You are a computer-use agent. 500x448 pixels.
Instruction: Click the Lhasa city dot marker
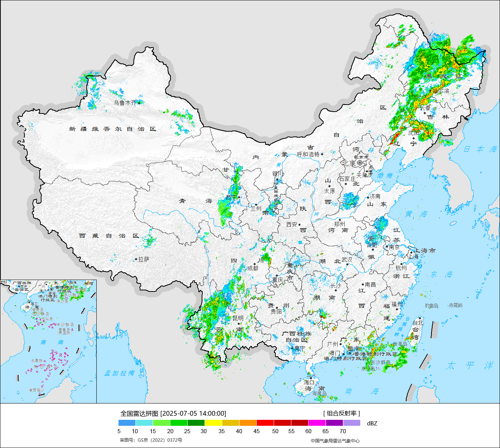point(136,259)
